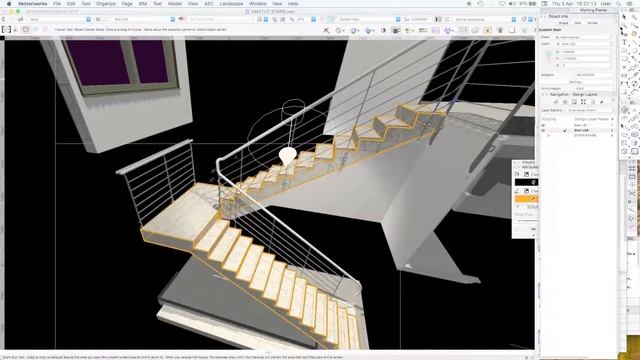Click the X coordinate field in Object Info

(x=585, y=52)
